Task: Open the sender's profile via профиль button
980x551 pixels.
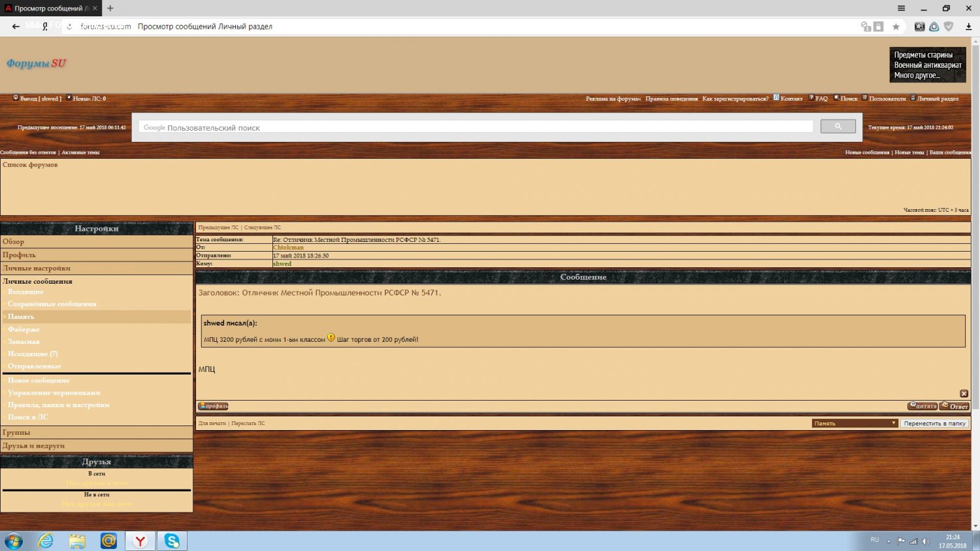Action: [x=213, y=407]
